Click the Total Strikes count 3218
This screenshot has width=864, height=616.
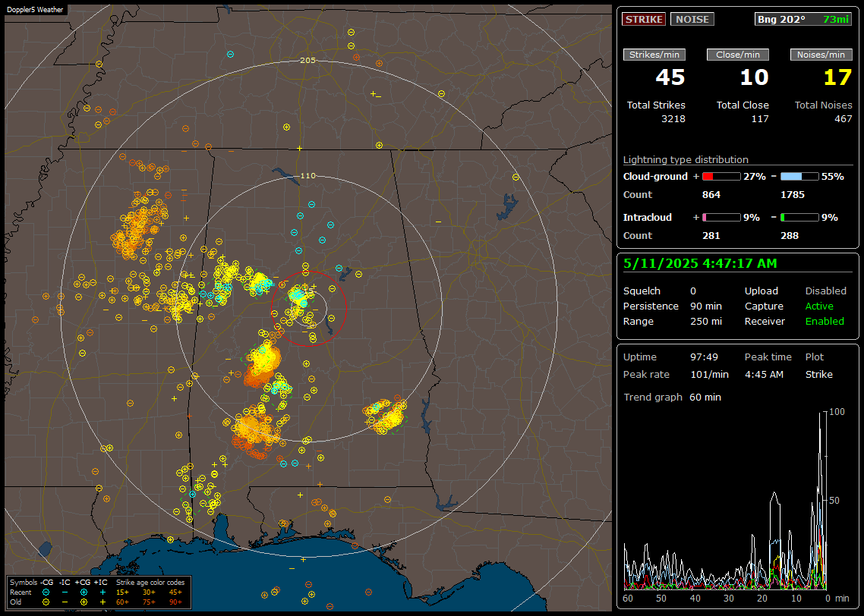[x=673, y=119]
